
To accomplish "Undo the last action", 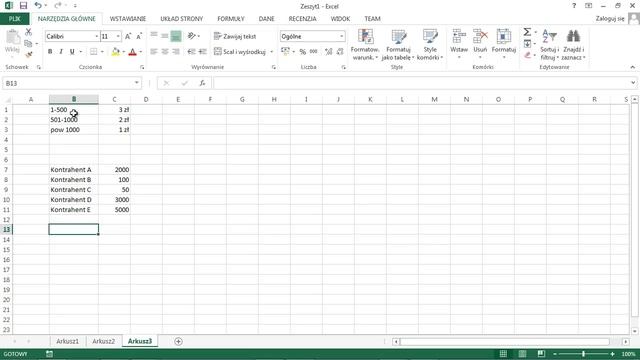I will (x=38, y=6).
